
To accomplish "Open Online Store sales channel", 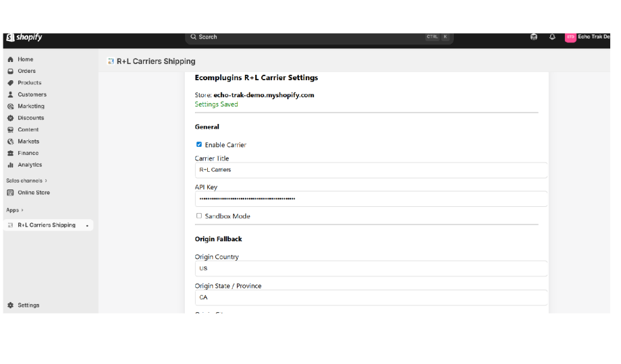I will point(33,193).
